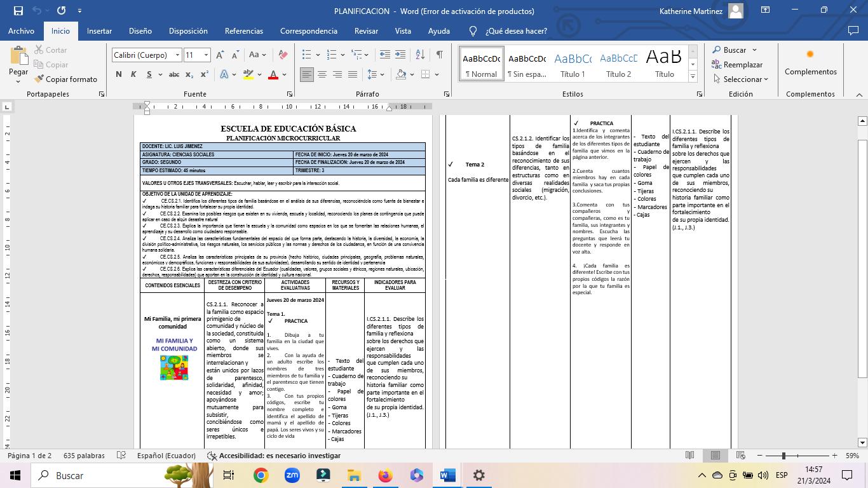The width and height of the screenshot is (868, 488).
Task: Clear all formatting from selection
Action: [x=283, y=55]
